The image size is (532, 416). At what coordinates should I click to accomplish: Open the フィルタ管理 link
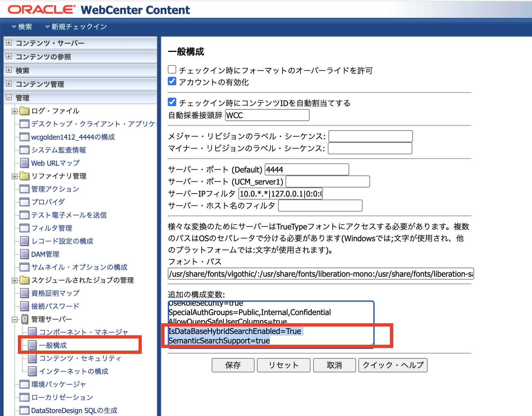click(52, 228)
